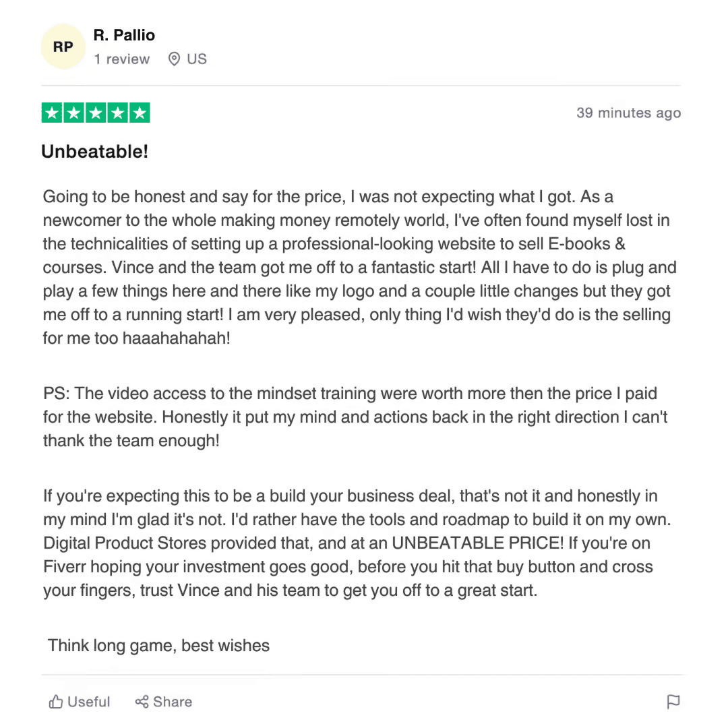728x728 pixels.
Task: Click the fifth and last green star
Action: [x=140, y=113]
